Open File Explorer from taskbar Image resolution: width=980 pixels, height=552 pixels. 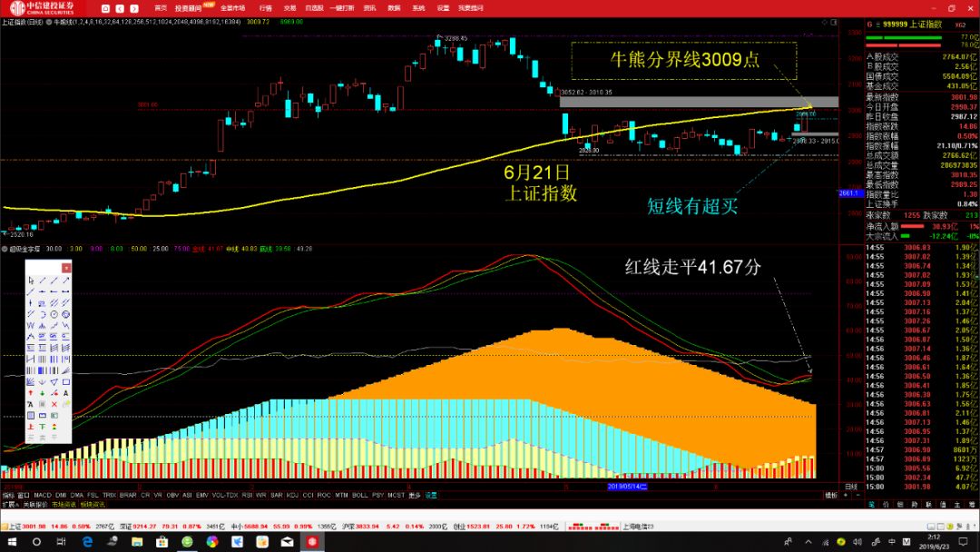click(137, 541)
